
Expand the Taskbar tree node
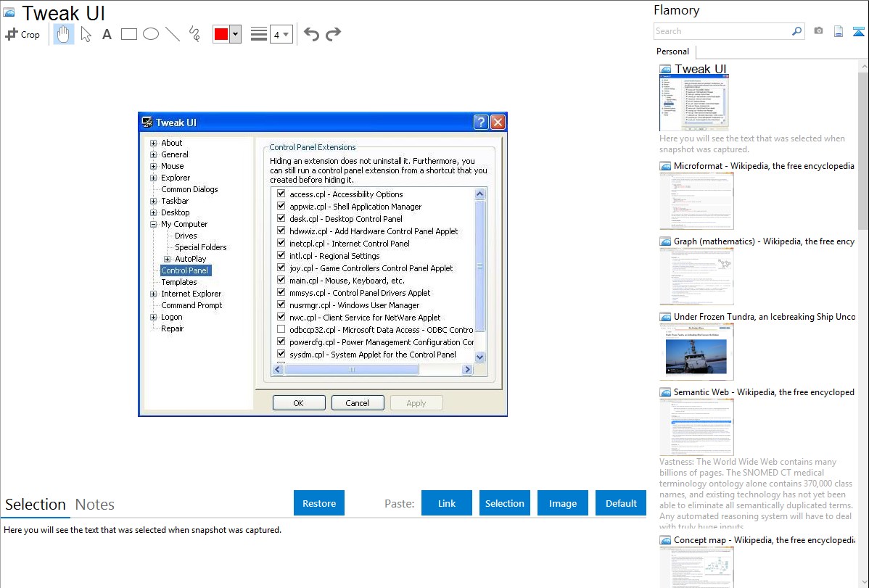click(154, 201)
